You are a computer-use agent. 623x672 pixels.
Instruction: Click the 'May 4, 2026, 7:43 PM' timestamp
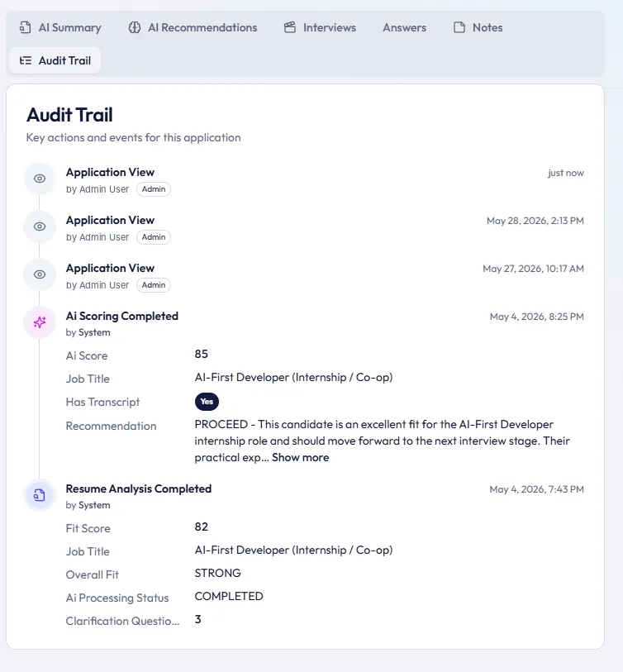(x=536, y=489)
